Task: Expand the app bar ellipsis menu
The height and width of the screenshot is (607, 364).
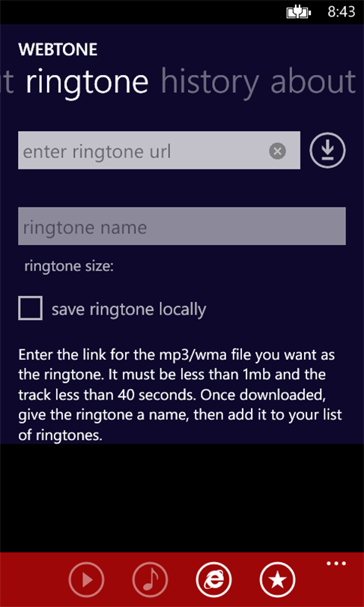Action: click(336, 564)
